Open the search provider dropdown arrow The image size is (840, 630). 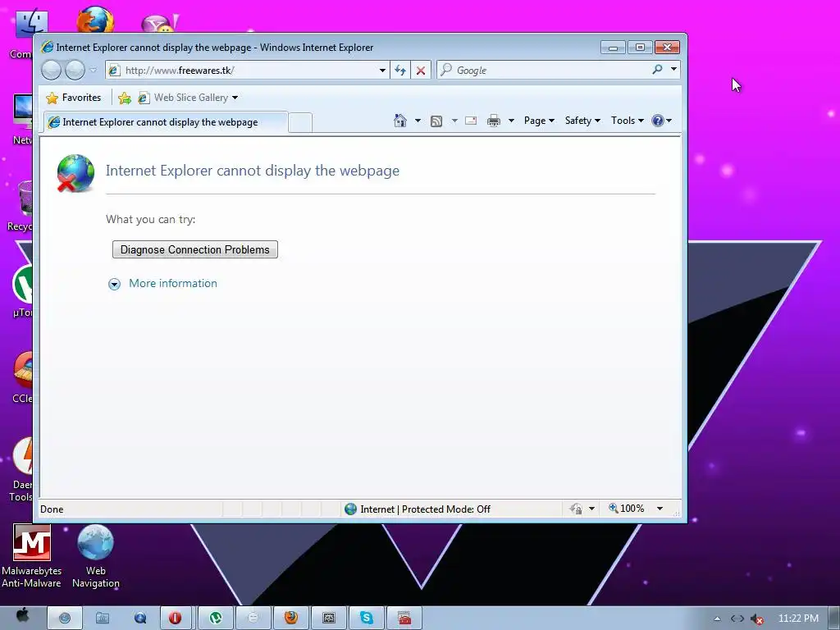pyautogui.click(x=674, y=69)
